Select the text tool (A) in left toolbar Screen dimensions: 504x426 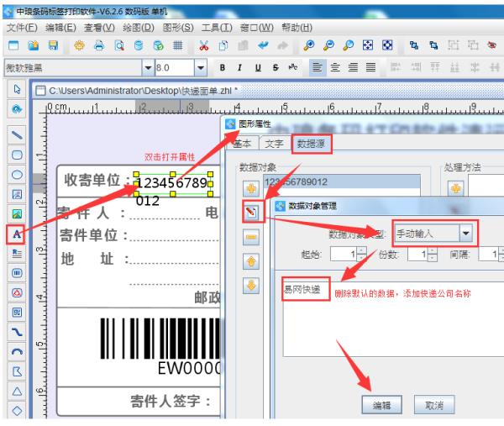pos(16,234)
